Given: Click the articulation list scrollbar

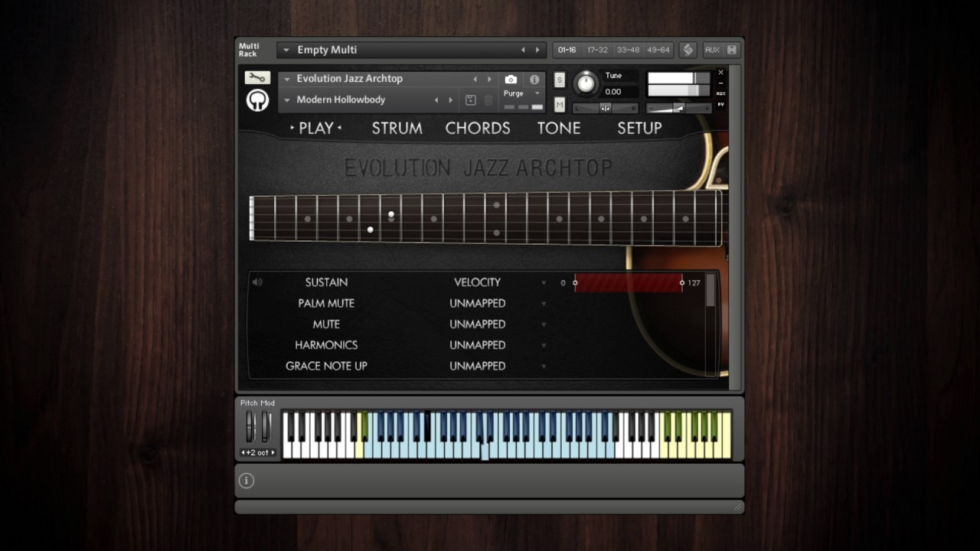Looking at the screenshot, I should [710, 291].
